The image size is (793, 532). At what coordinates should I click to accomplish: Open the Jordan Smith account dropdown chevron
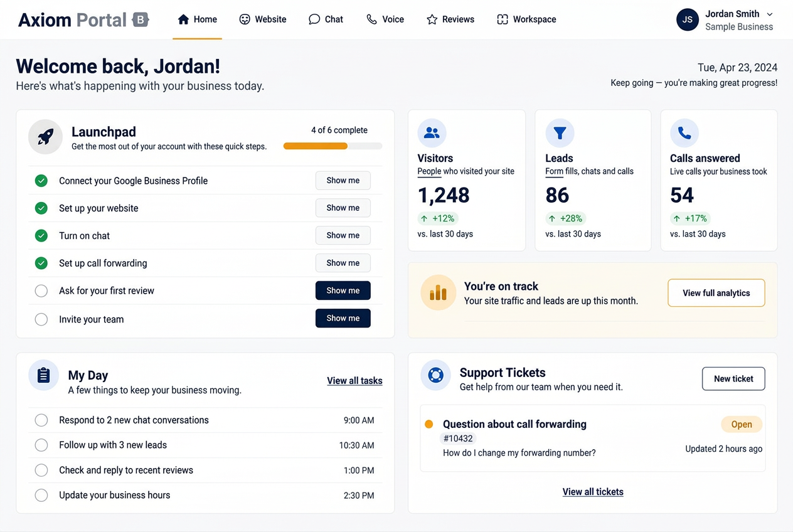(x=770, y=14)
